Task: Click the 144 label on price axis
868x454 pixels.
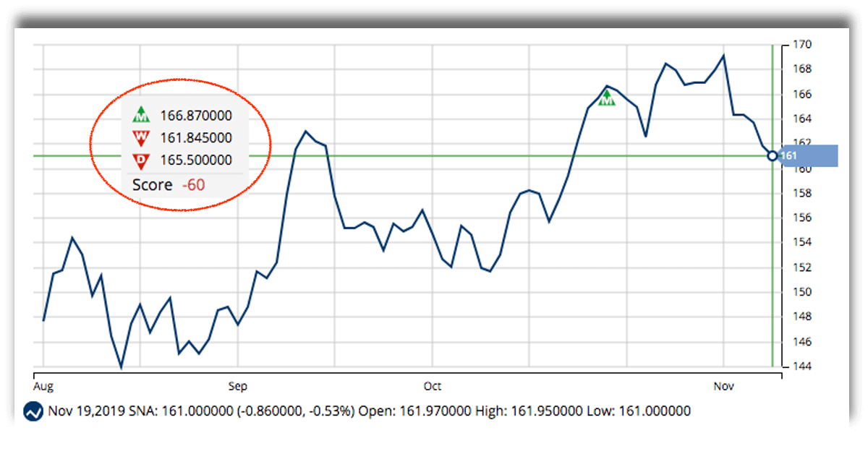Action: 804,366
